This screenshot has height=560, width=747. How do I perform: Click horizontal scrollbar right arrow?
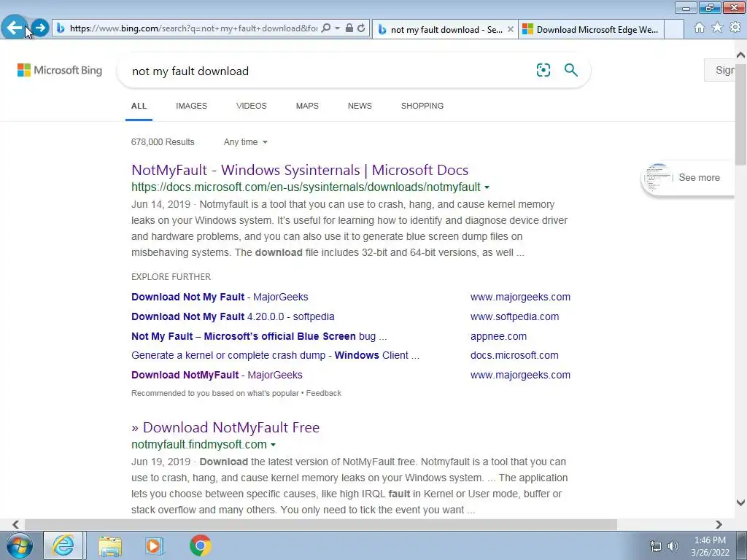(x=719, y=524)
